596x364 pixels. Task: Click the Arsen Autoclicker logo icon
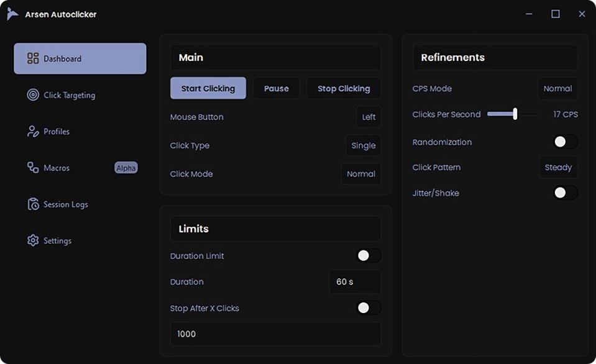[x=12, y=14]
